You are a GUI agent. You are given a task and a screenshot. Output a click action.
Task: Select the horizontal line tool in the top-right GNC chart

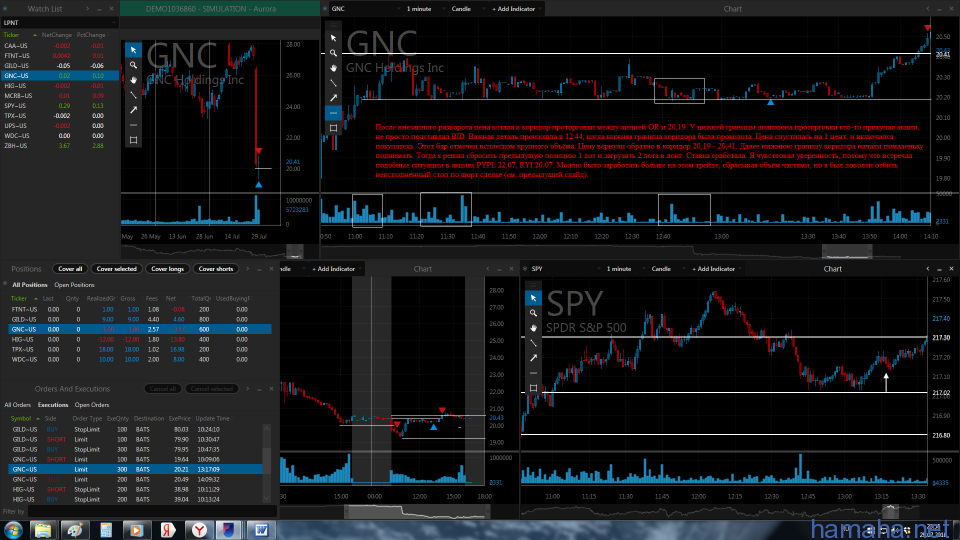click(333, 113)
